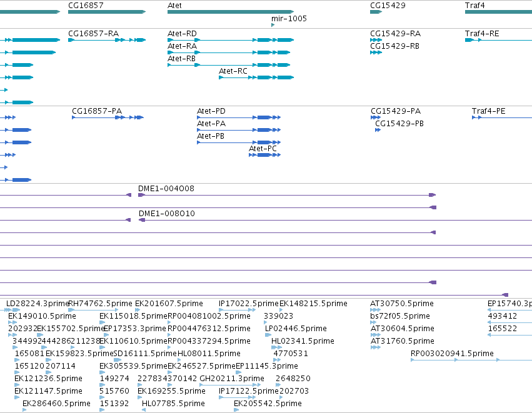Screen dimensions: 532x413
Task: Select the DME1-004008 feature
Action: click(287, 195)
